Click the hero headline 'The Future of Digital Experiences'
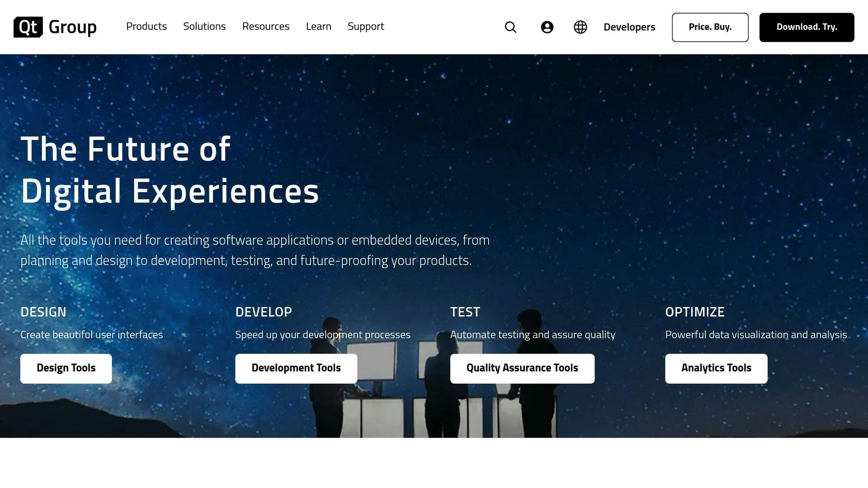Screen dimensions: 868x488 coord(170,169)
